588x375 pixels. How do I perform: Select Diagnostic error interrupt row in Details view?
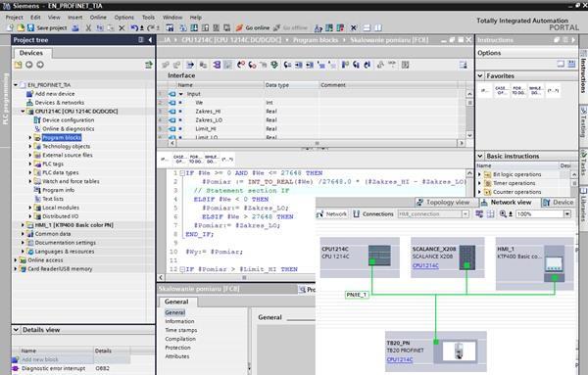coord(72,368)
